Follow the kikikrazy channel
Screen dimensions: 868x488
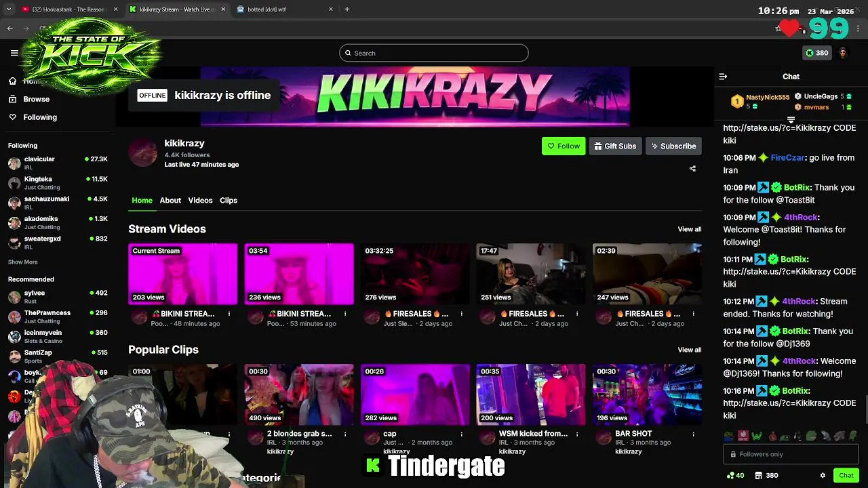(564, 146)
